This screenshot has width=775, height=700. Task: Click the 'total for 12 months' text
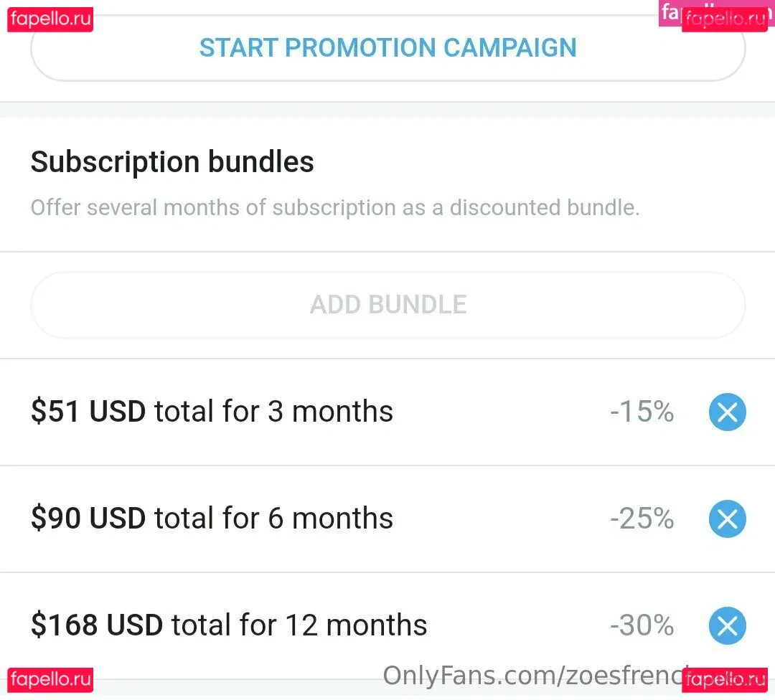[x=299, y=625]
